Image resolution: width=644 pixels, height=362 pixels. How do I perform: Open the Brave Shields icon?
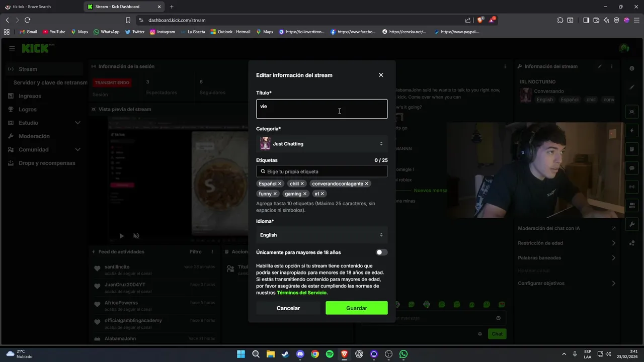click(480, 20)
